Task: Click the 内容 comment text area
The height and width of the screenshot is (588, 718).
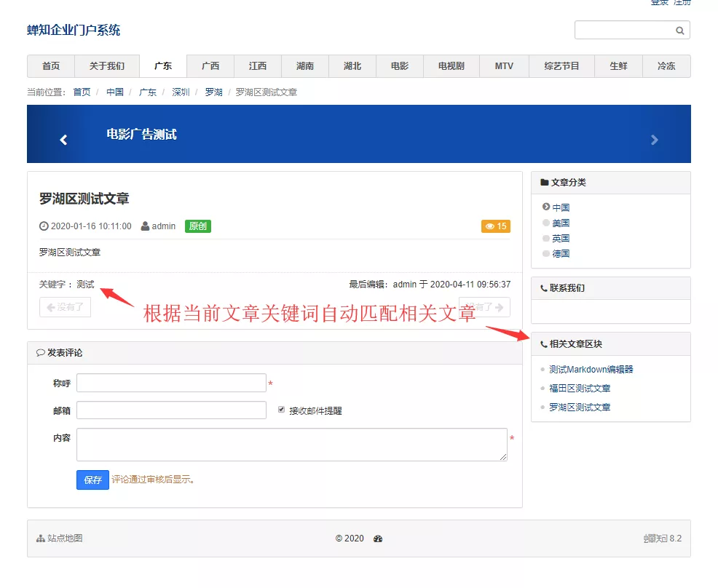Action: pos(291,444)
